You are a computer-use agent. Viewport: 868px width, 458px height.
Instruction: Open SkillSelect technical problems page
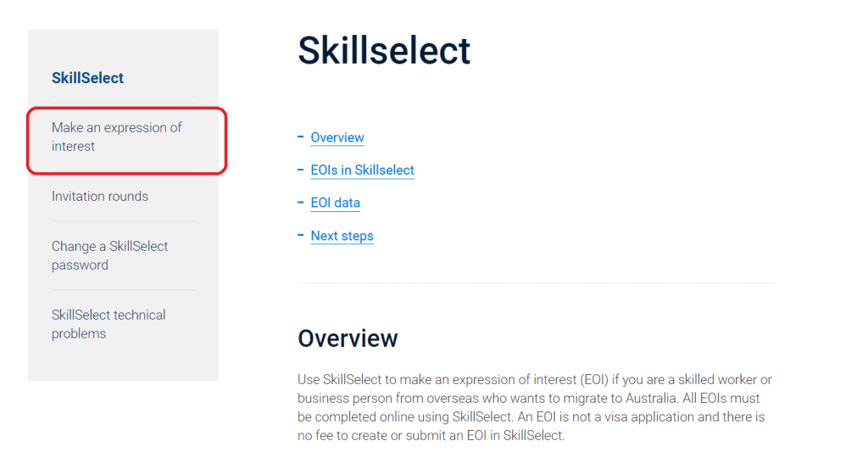point(108,324)
